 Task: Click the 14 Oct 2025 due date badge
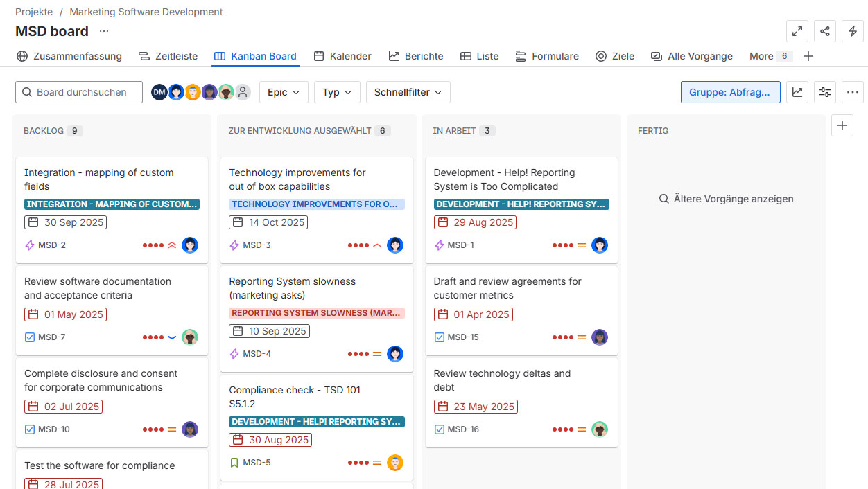click(268, 222)
